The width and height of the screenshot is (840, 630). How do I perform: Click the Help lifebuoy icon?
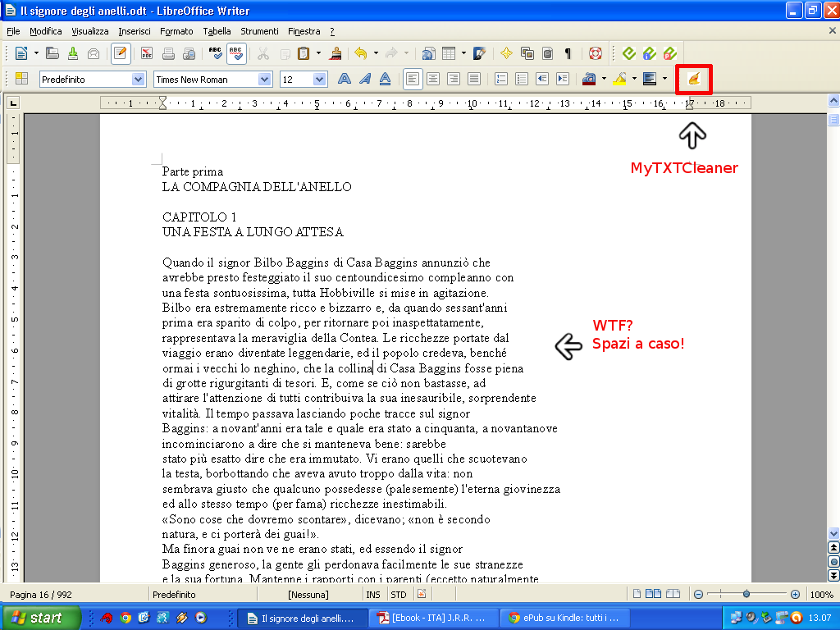tap(596, 54)
